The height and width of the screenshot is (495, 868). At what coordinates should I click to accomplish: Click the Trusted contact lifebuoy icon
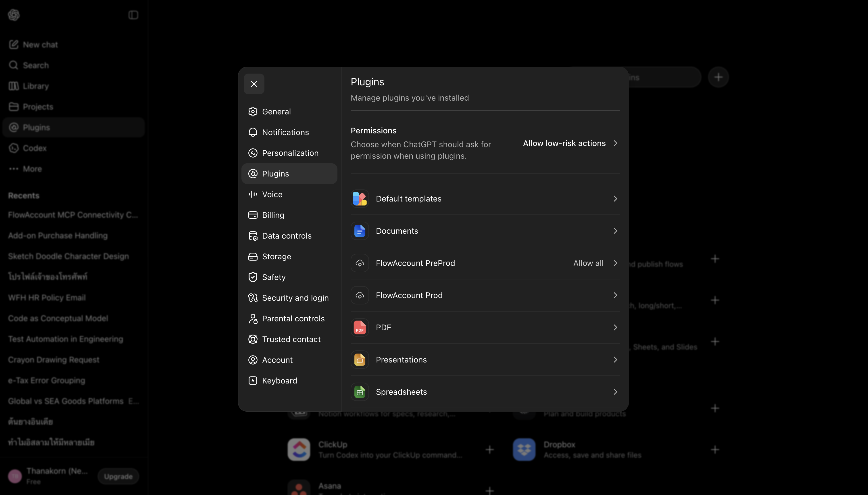[253, 339]
